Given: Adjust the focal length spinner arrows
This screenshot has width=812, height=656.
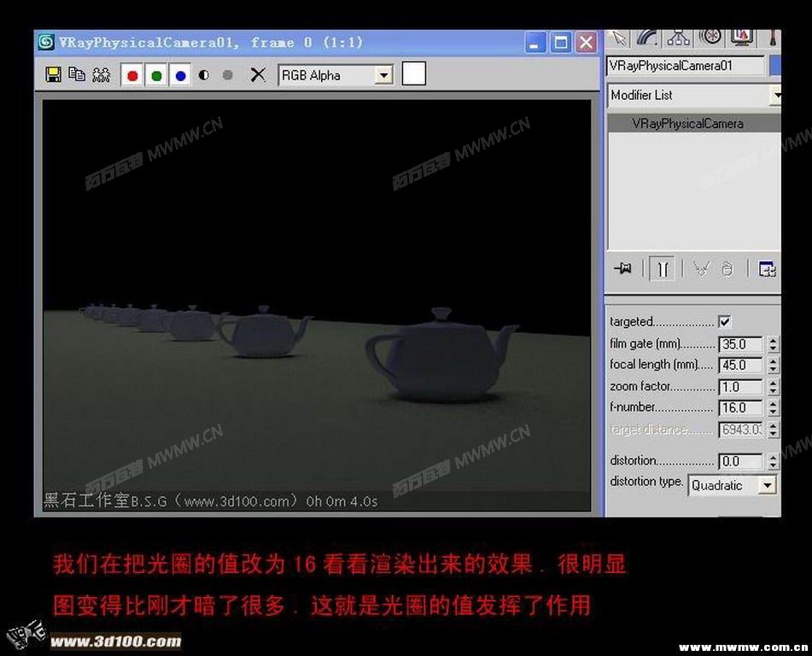Looking at the screenshot, I should [773, 365].
